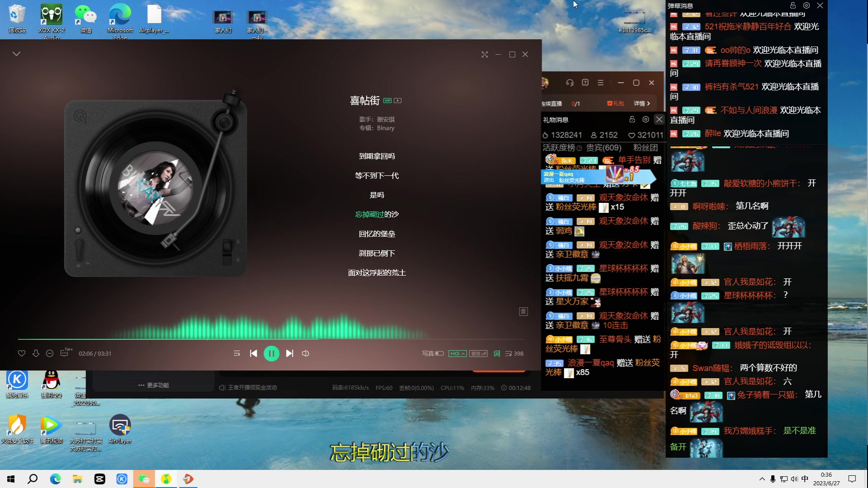The width and height of the screenshot is (868, 488).
Task: Open 王者开播领现金活动 announcement
Action: tap(248, 388)
